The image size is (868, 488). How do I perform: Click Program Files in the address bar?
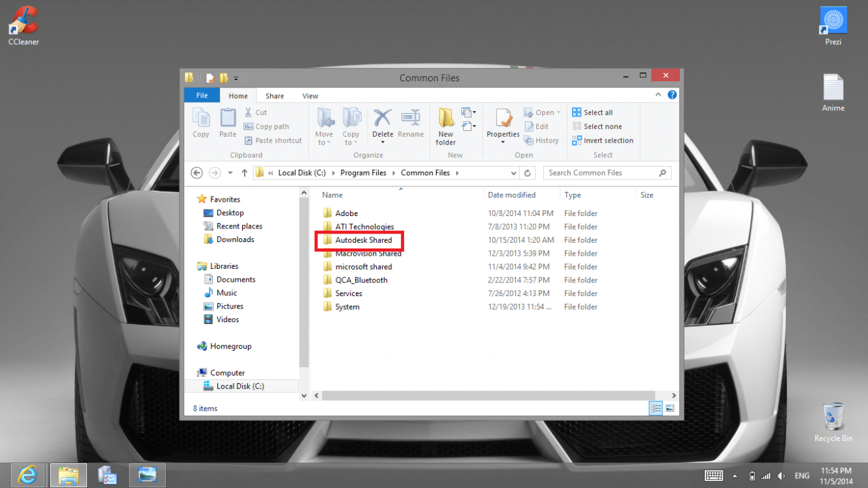pos(363,173)
